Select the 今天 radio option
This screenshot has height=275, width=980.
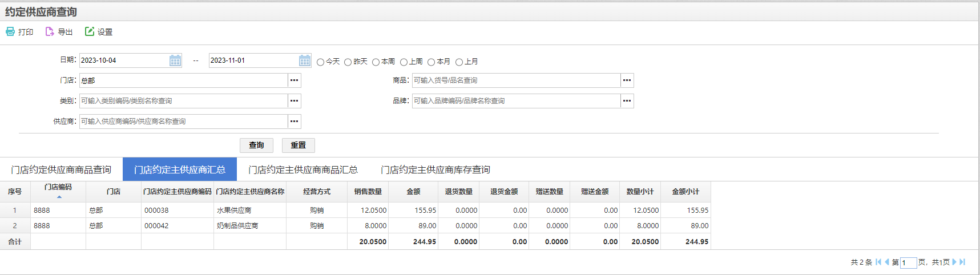point(320,62)
